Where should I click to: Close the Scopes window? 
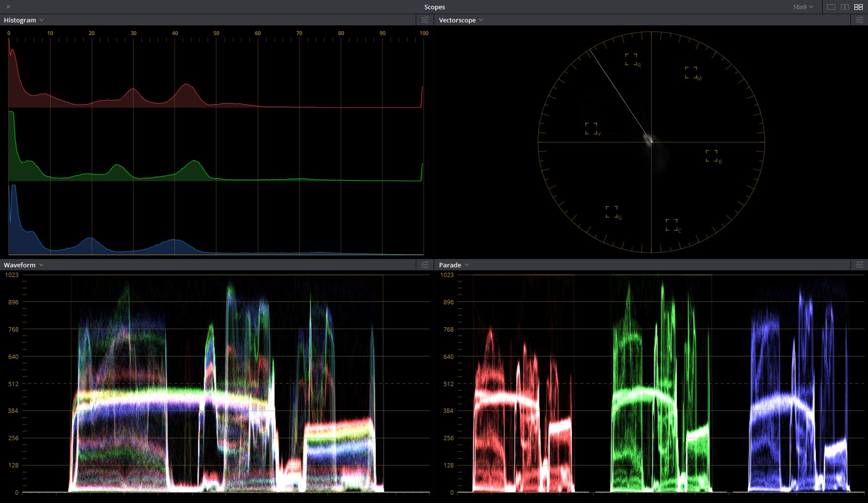click(8, 7)
